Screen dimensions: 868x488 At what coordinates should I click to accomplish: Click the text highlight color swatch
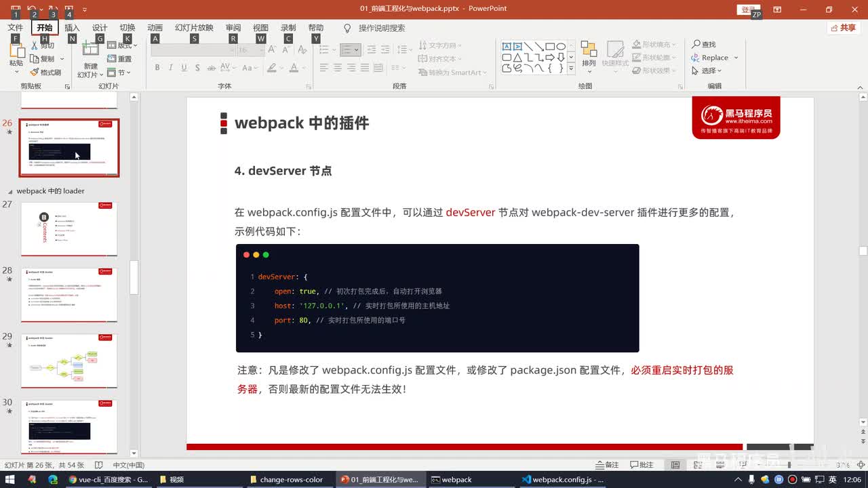coord(272,68)
